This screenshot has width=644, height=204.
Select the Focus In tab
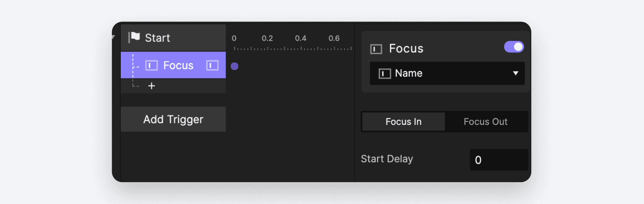pyautogui.click(x=403, y=122)
